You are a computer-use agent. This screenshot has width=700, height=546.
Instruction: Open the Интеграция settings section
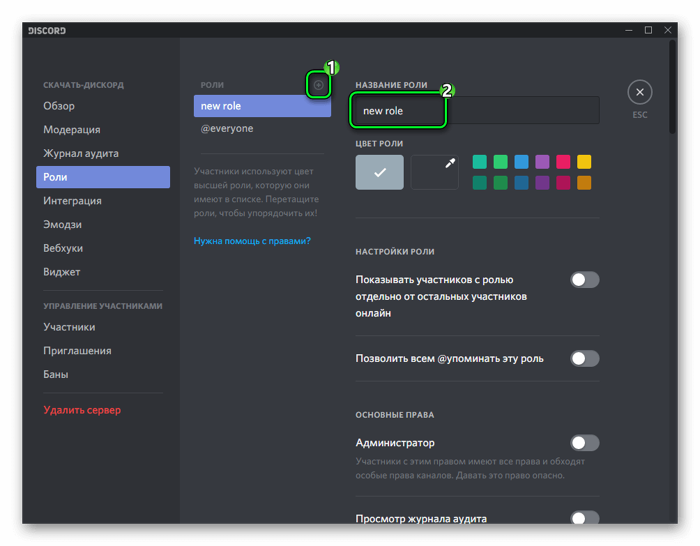[x=103, y=201]
